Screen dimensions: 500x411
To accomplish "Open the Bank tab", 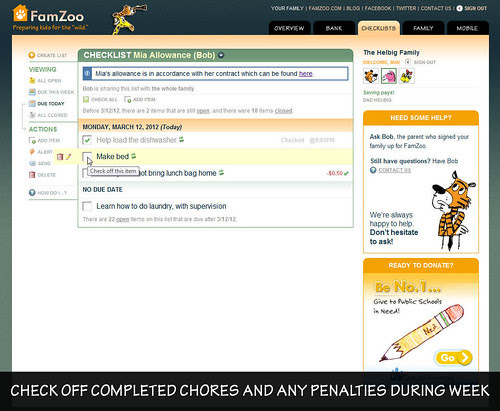I will click(x=334, y=28).
